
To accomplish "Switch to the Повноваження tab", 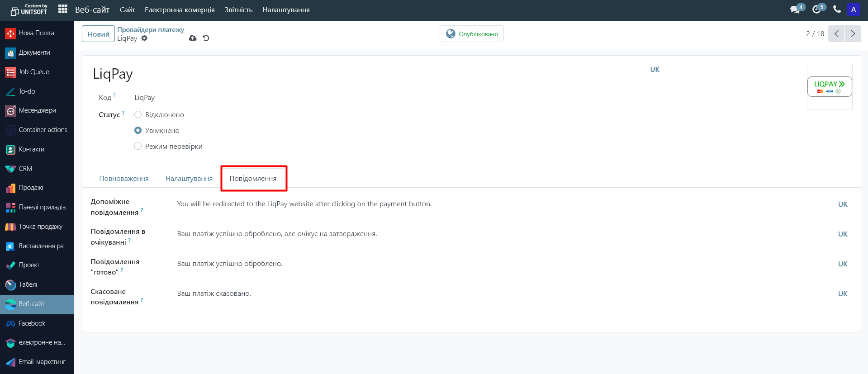I will click(x=124, y=179).
